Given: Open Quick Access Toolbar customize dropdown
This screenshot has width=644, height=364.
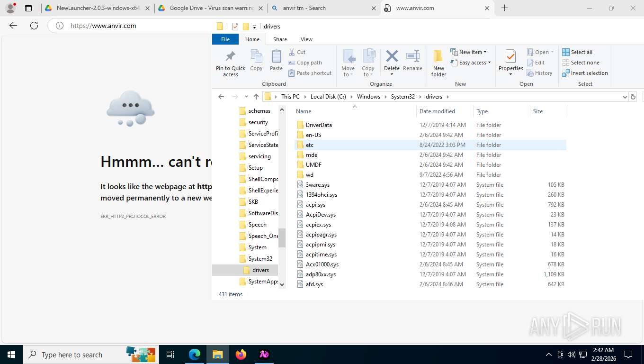Looking at the screenshot, I should point(254,27).
